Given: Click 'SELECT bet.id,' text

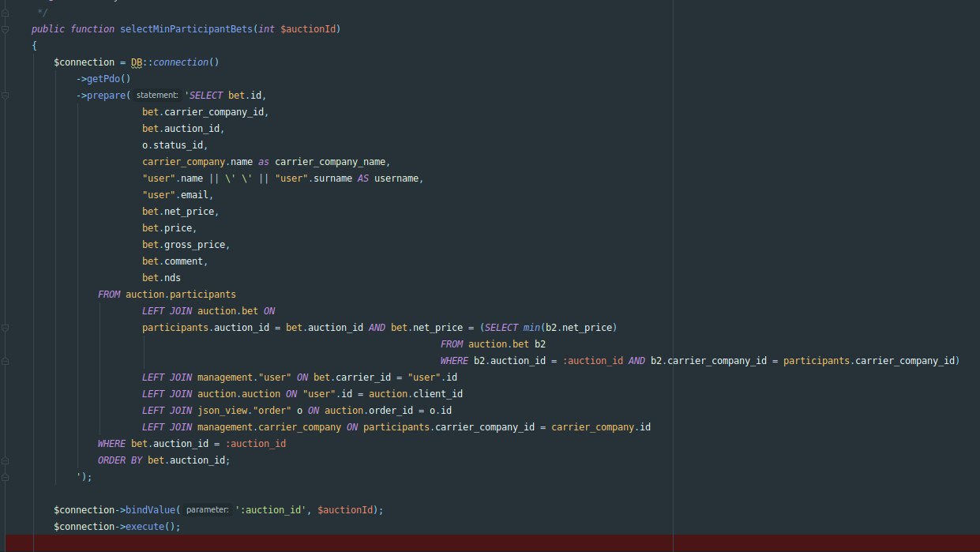Looking at the screenshot, I should point(226,95).
